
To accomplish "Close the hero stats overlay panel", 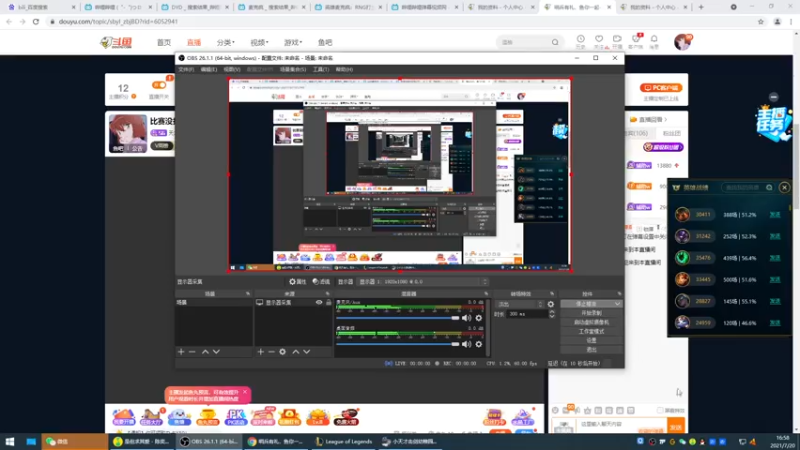I will coord(784,187).
